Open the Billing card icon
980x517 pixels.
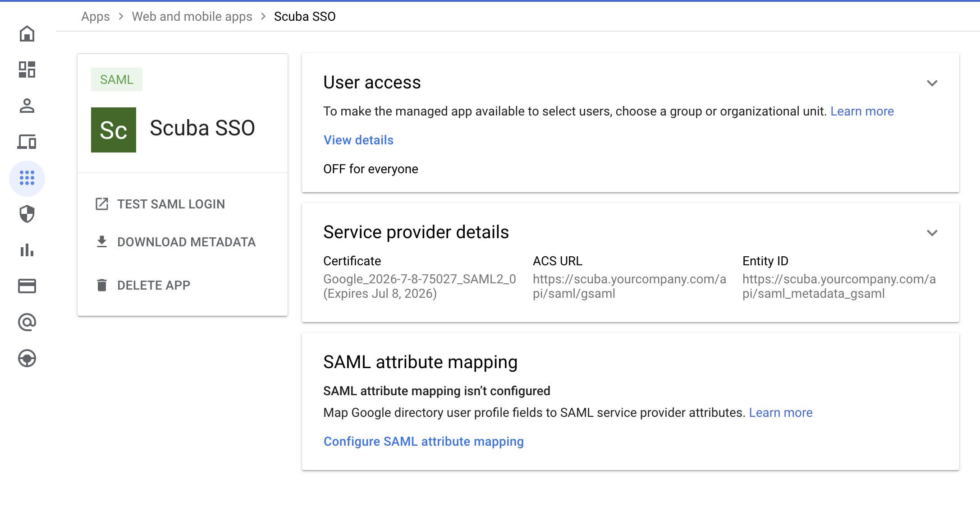[x=27, y=286]
